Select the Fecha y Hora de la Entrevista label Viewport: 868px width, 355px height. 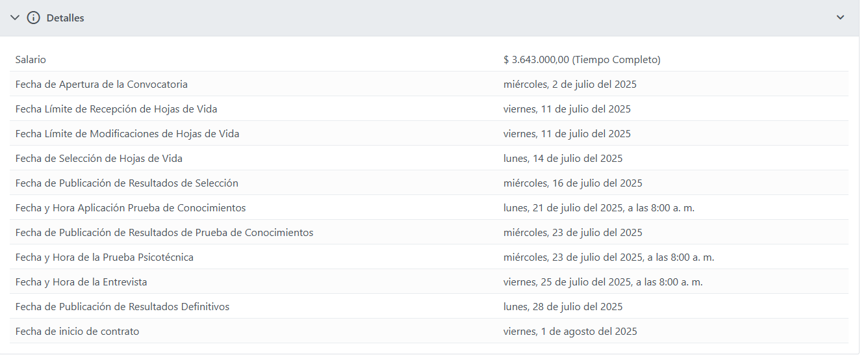81,282
